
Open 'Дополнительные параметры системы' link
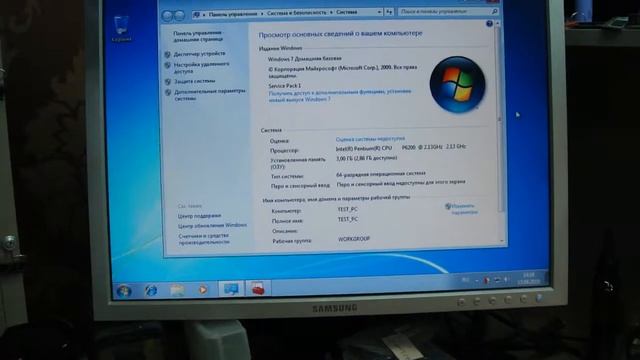[x=210, y=95]
